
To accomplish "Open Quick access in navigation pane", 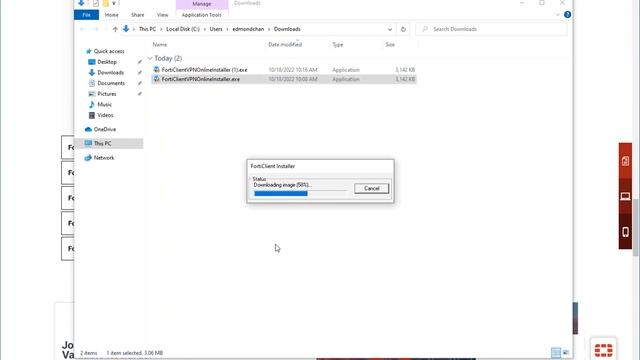I will (109, 51).
